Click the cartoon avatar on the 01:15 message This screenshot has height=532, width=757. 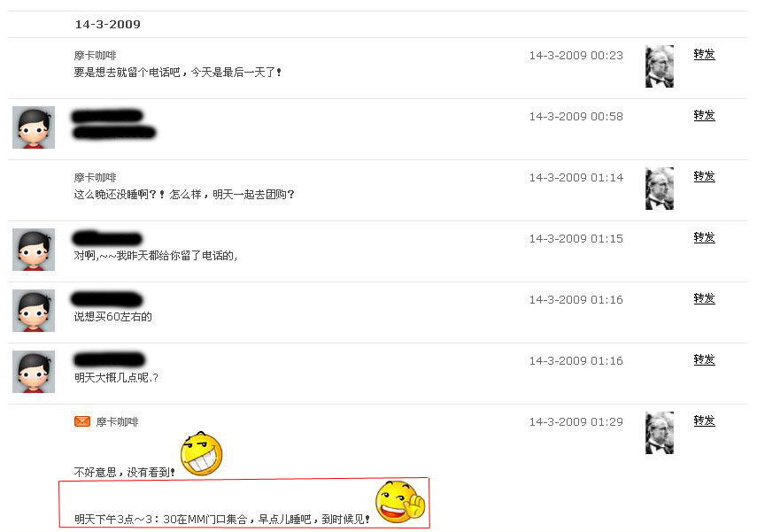pyautogui.click(x=34, y=250)
